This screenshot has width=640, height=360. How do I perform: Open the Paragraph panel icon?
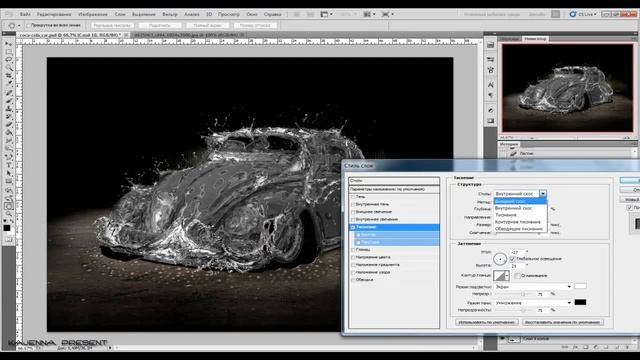pyautogui.click(x=491, y=95)
